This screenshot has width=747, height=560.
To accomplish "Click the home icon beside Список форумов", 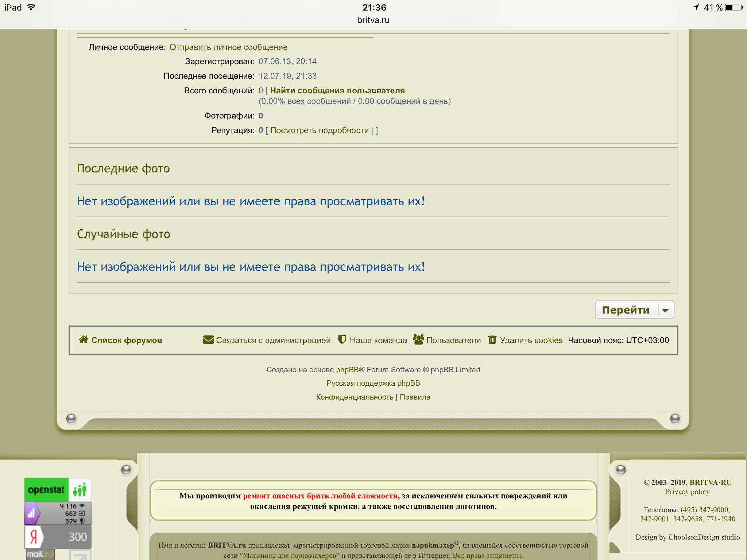I will pos(84,339).
